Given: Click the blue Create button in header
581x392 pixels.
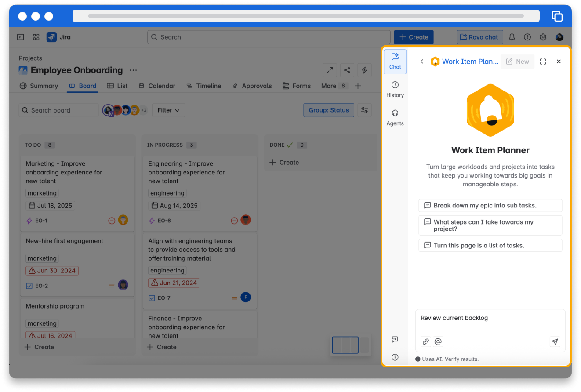Looking at the screenshot, I should pyautogui.click(x=414, y=37).
